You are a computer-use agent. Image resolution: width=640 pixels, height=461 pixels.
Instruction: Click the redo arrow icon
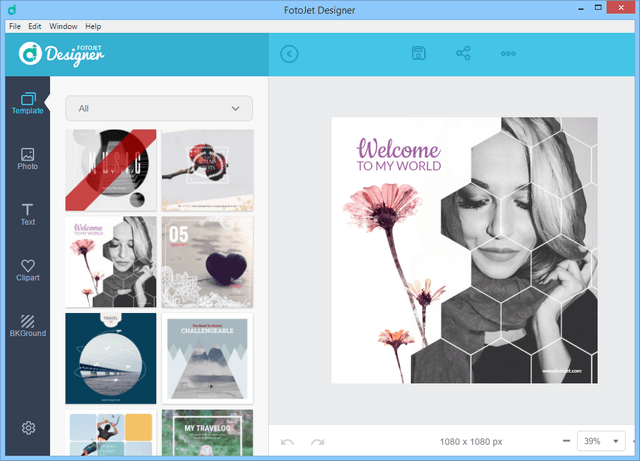click(x=317, y=441)
